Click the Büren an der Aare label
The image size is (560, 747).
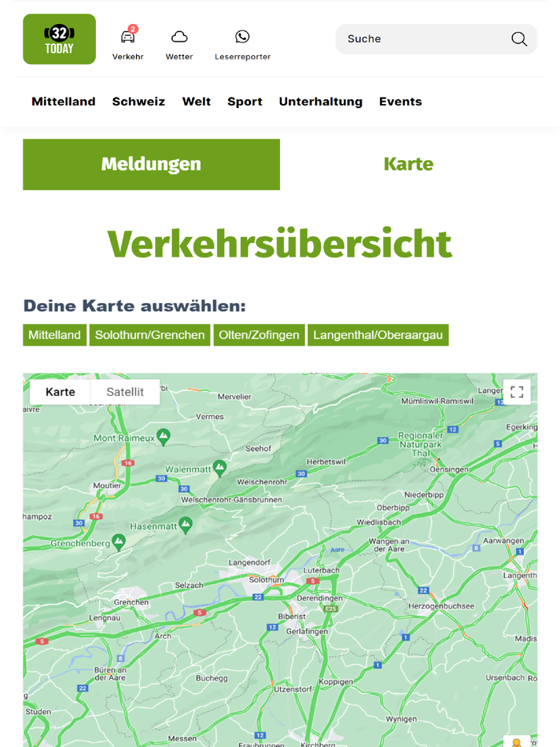(x=110, y=673)
